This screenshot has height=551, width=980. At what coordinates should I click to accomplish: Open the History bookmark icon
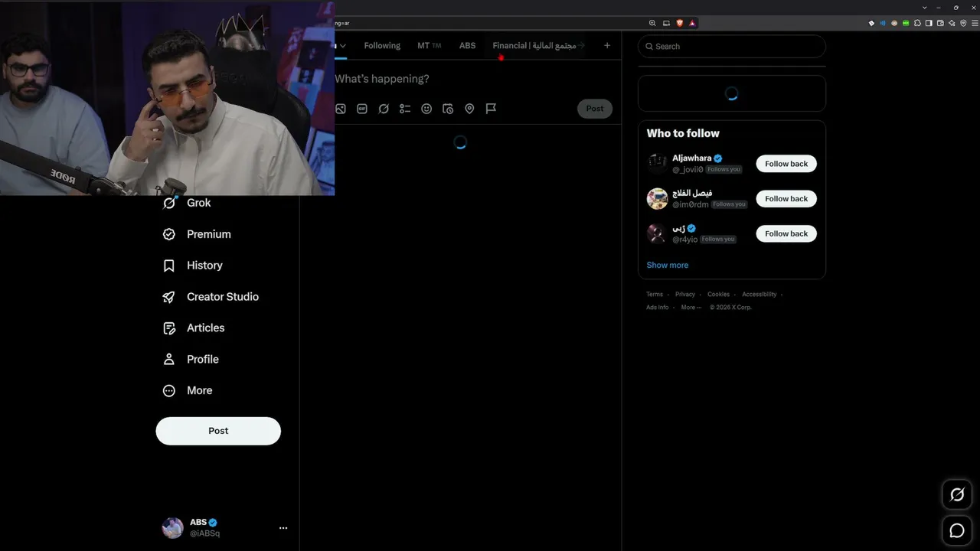pos(169,266)
